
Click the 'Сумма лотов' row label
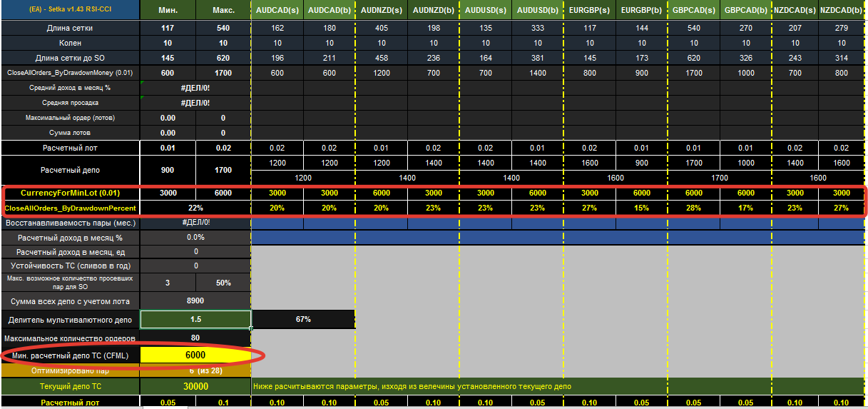click(70, 133)
